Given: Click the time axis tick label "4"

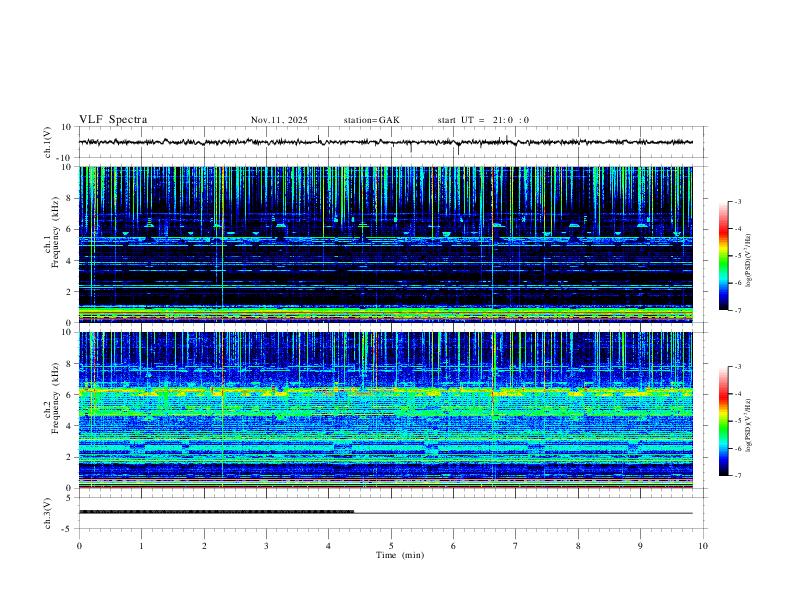Looking at the screenshot, I should coord(329,546).
